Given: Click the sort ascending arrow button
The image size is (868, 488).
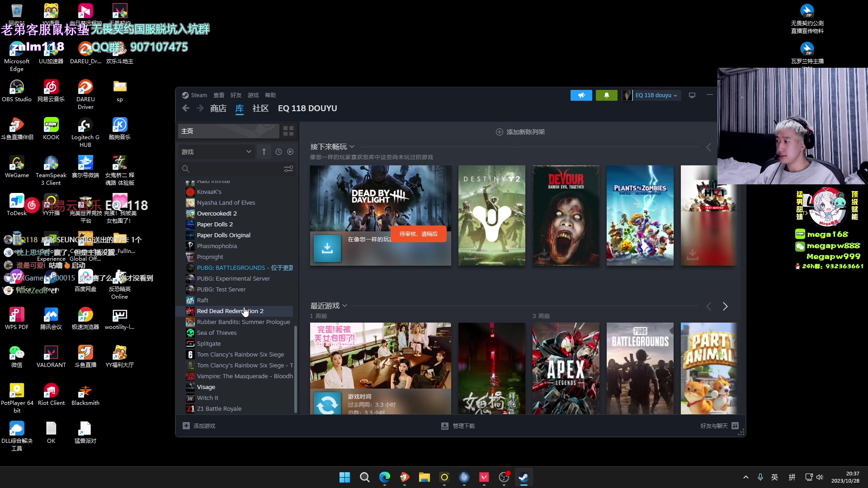Looking at the screenshot, I should pyautogui.click(x=264, y=152).
